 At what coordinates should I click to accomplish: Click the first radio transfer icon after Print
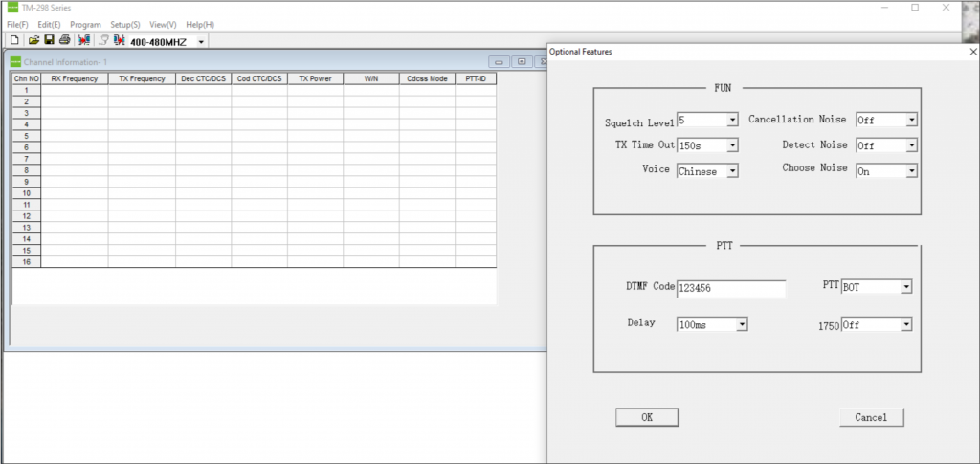(x=84, y=41)
